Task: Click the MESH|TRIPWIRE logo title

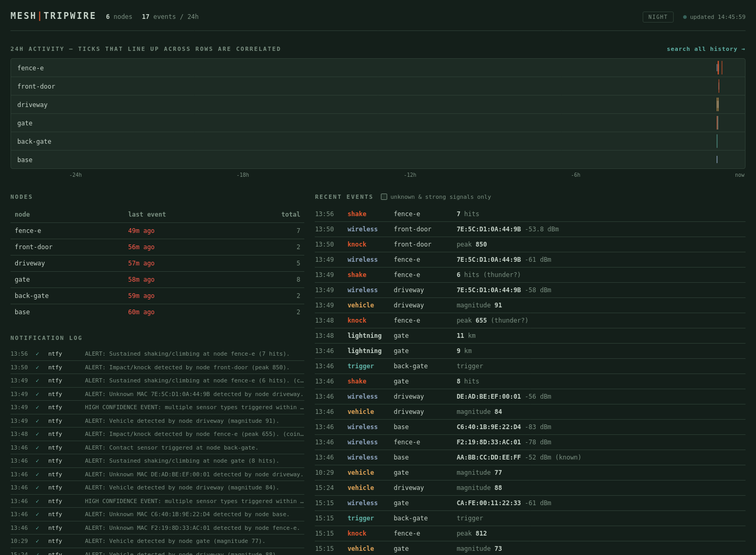Action: pyautogui.click(x=53, y=16)
